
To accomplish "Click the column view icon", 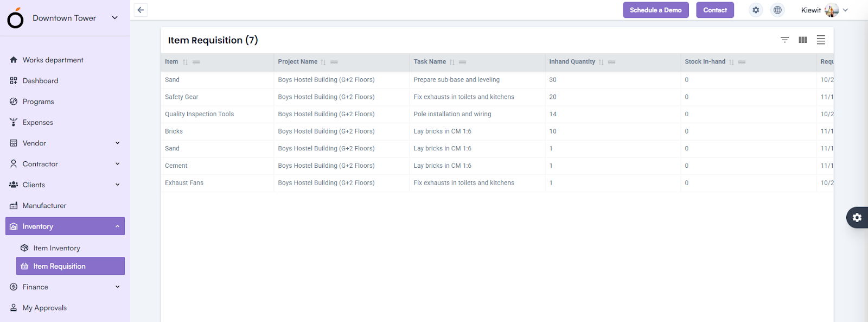I will point(803,40).
